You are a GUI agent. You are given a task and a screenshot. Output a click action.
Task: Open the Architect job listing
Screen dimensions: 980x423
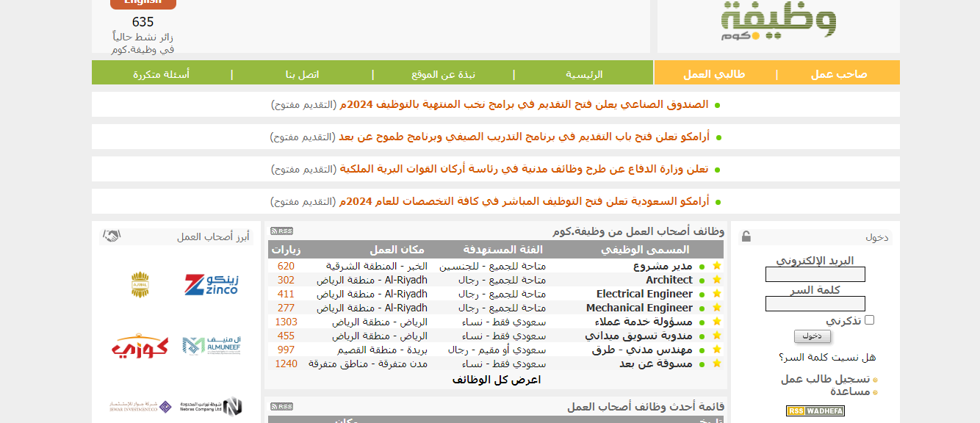pyautogui.click(x=669, y=280)
